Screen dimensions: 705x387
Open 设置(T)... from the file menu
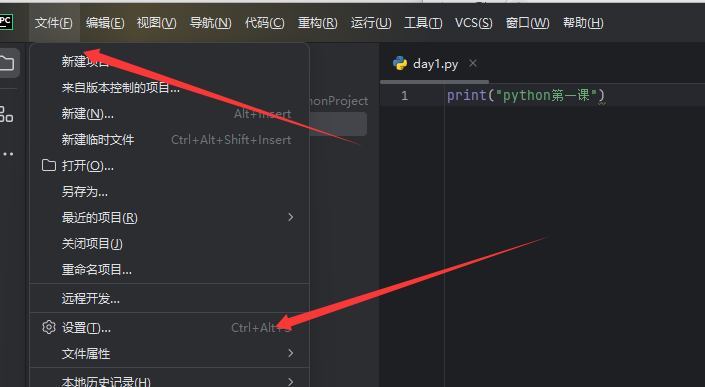point(170,328)
